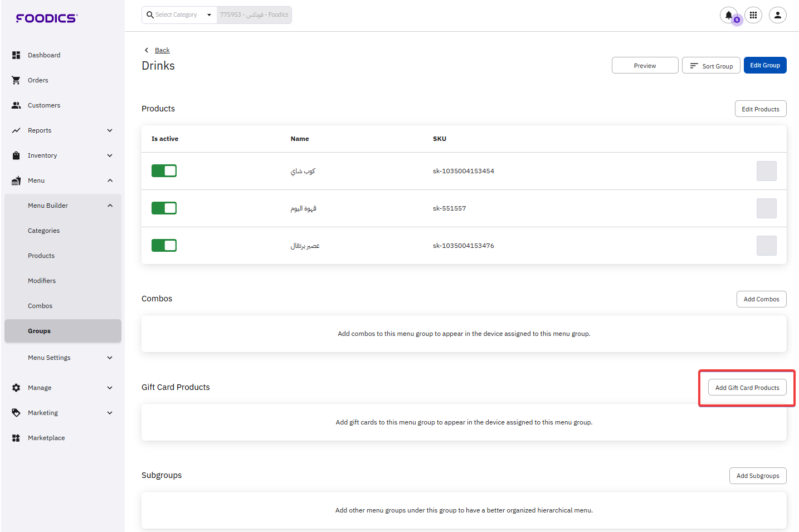Click the Back link

[x=162, y=50]
